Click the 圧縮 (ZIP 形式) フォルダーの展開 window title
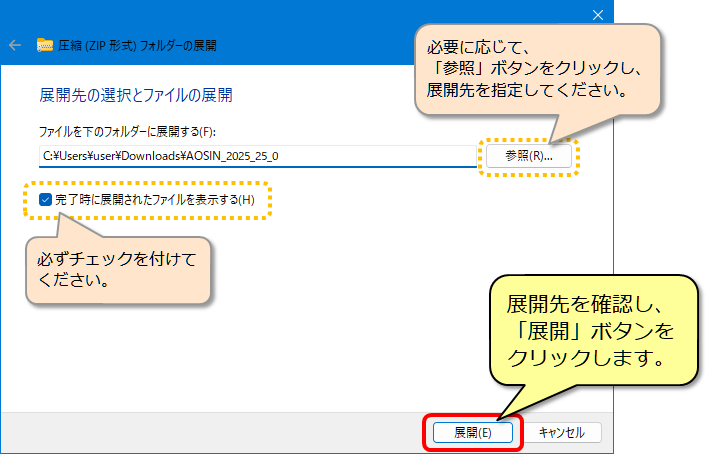This screenshot has height=454, width=708. tap(138, 45)
